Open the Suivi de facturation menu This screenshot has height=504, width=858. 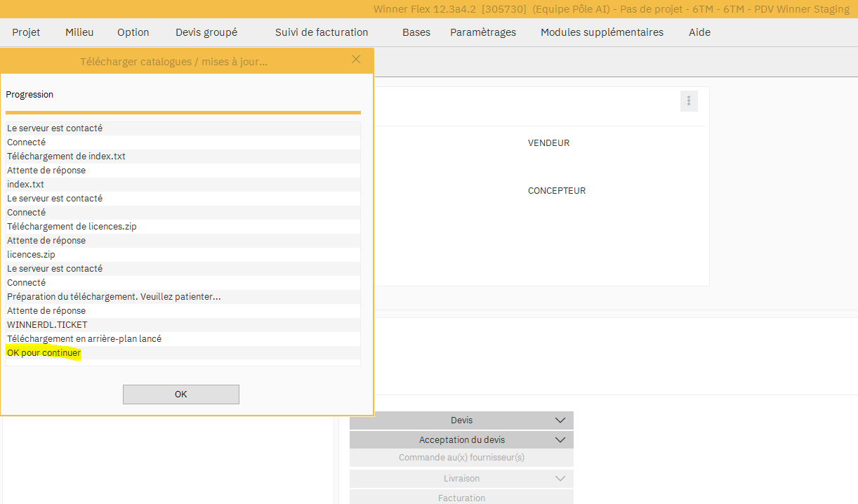[x=322, y=32]
